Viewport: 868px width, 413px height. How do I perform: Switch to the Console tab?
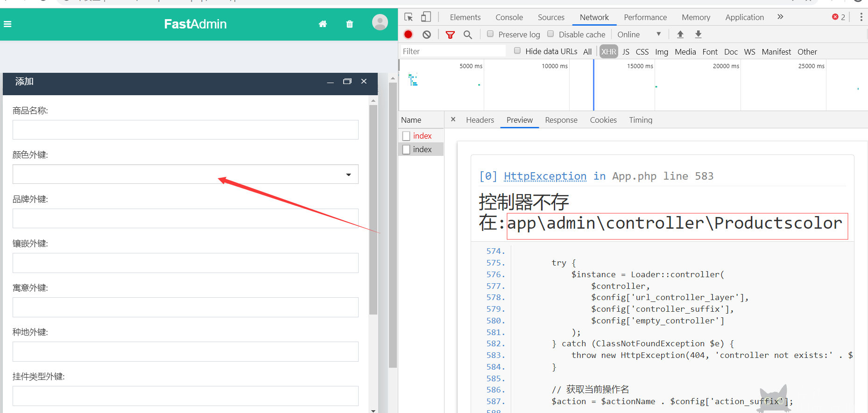coord(509,17)
